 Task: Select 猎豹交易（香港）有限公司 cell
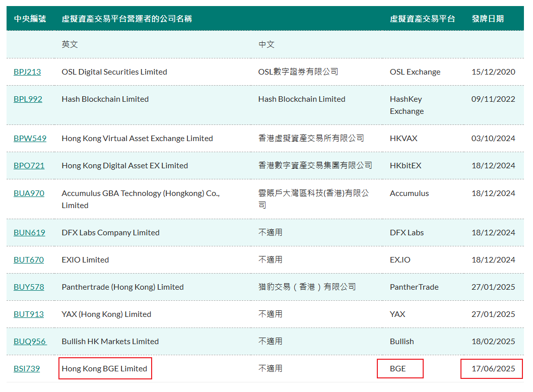307,287
